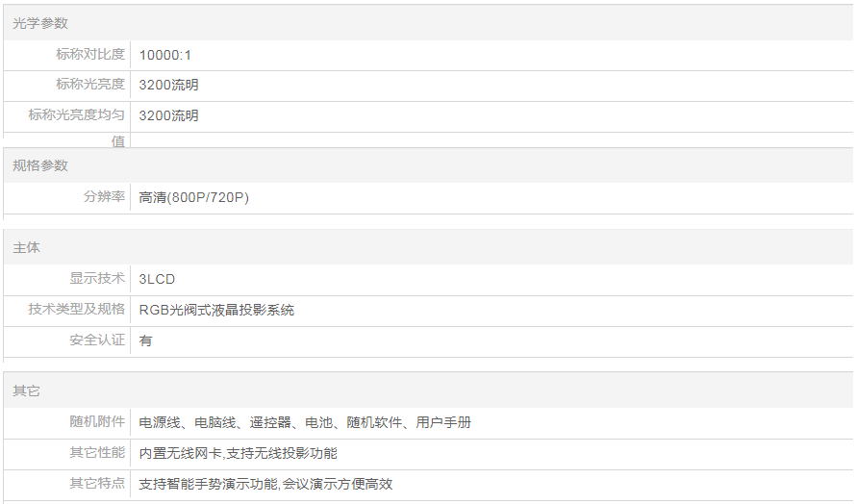Click the accessories list starting with 电源线

point(305,422)
